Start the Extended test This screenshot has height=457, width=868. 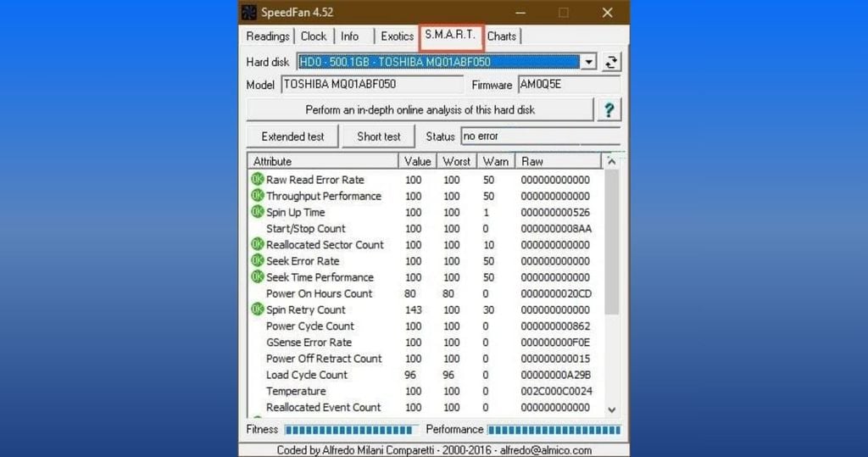click(x=292, y=137)
